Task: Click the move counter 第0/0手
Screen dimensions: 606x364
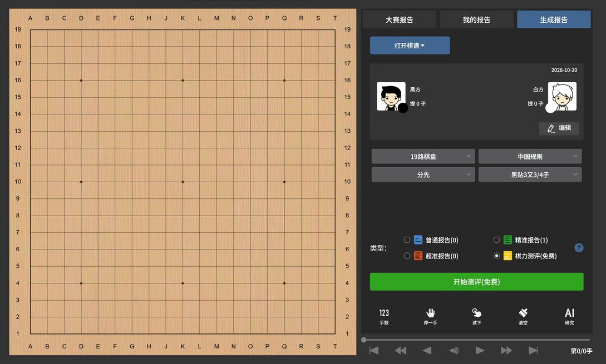Action: coord(582,351)
